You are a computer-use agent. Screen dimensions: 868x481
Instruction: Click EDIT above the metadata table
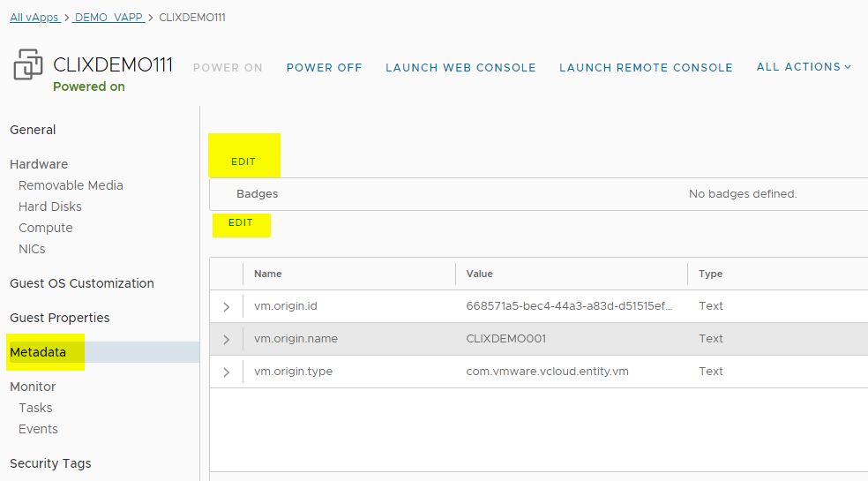241,223
